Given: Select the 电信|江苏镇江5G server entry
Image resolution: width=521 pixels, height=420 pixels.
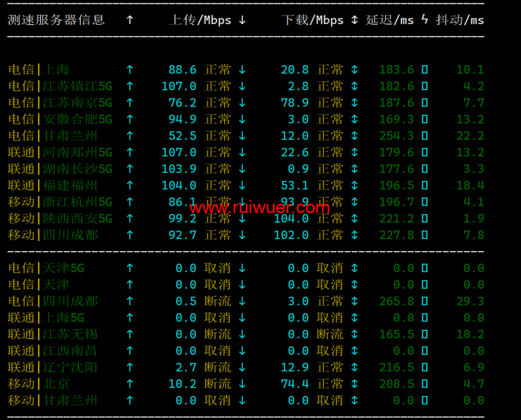Looking at the screenshot, I should tap(60, 86).
